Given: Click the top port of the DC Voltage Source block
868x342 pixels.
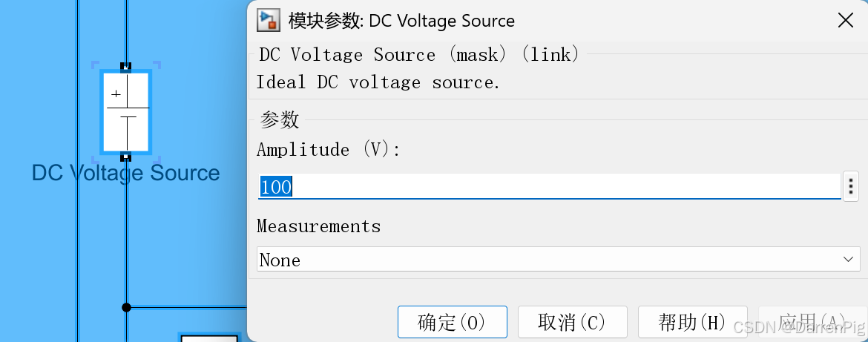Looking at the screenshot, I should click(126, 67).
